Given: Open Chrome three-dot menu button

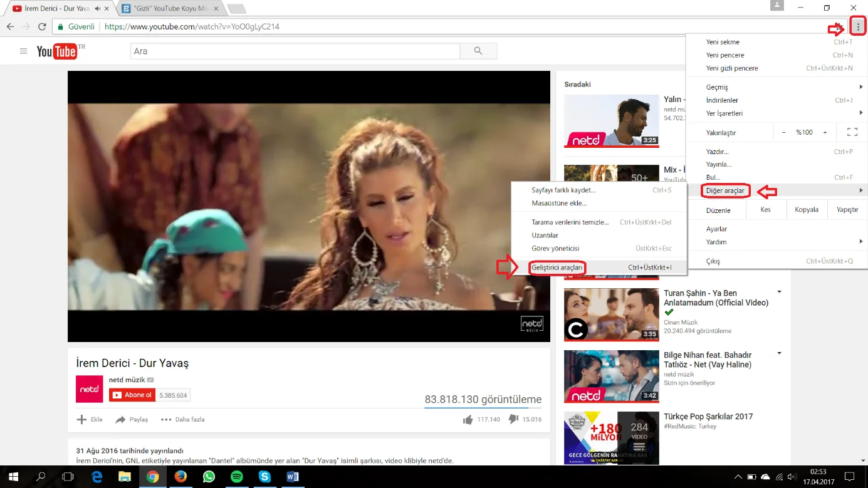Looking at the screenshot, I should pos(858,27).
